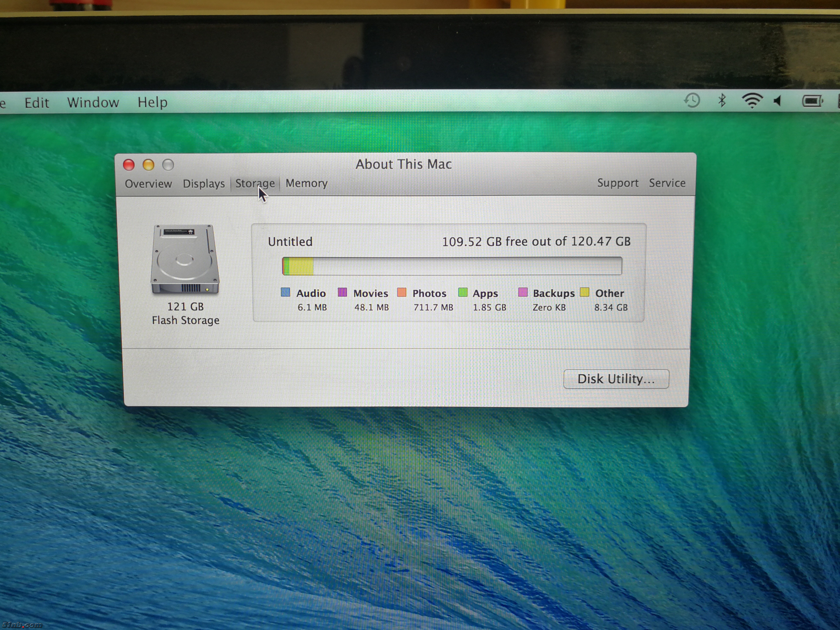Open the Bluetooth status menu

coord(722,101)
